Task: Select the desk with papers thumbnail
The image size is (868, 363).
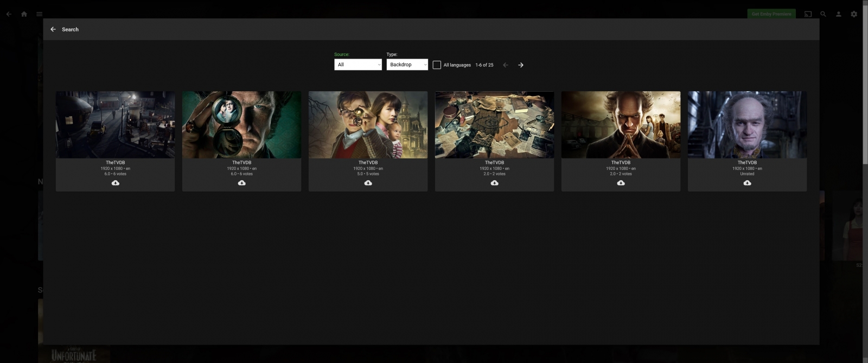Action: click(x=495, y=125)
